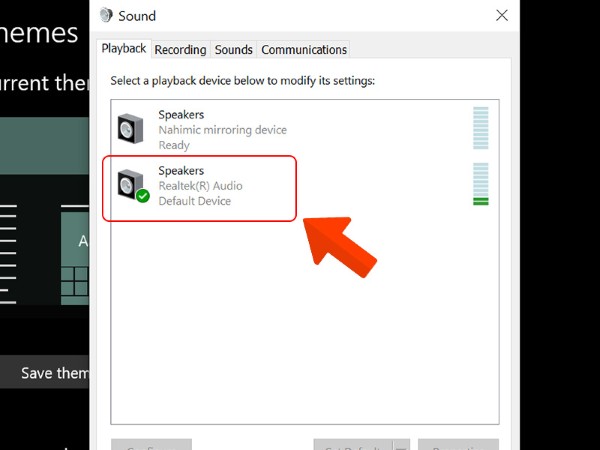Click the Set Default button
The image size is (600, 450).
[353, 445]
